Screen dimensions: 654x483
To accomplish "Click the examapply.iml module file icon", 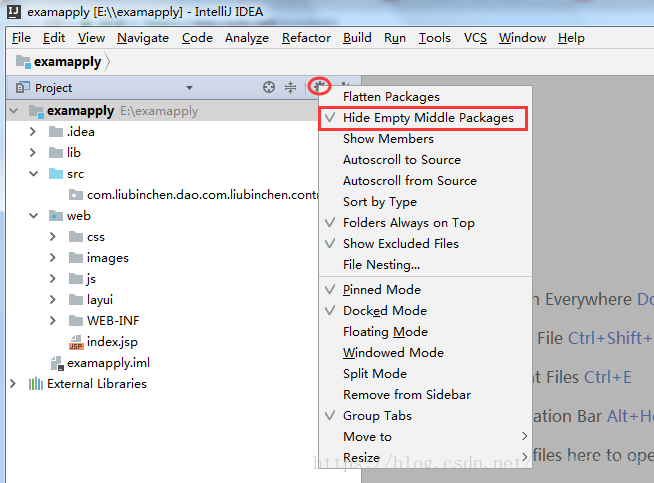I will (x=57, y=363).
